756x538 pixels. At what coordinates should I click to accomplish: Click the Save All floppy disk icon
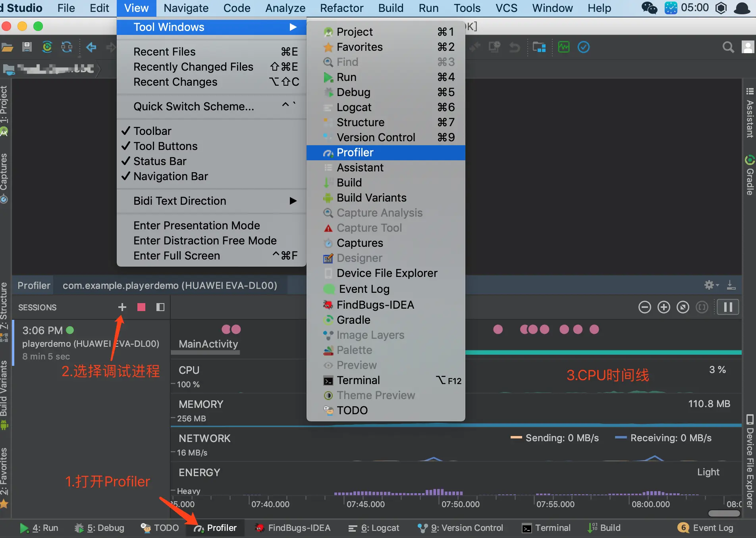27,47
